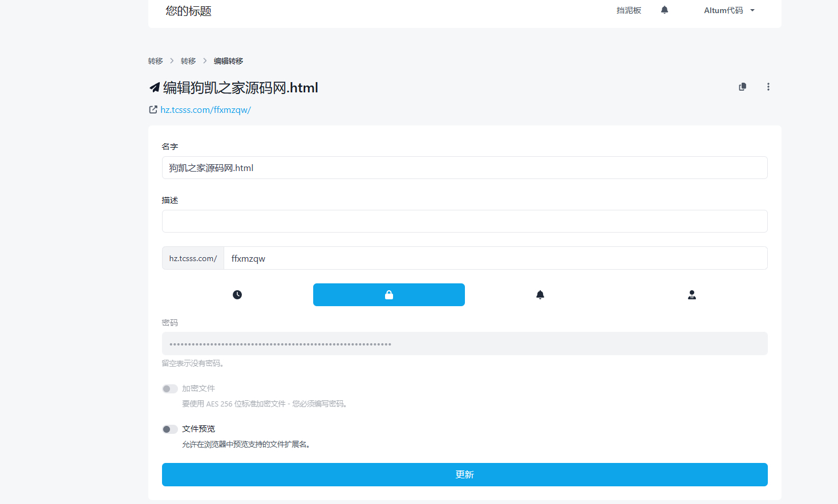Click the 更新 update button
Image resolution: width=838 pixels, height=504 pixels.
[x=465, y=474]
